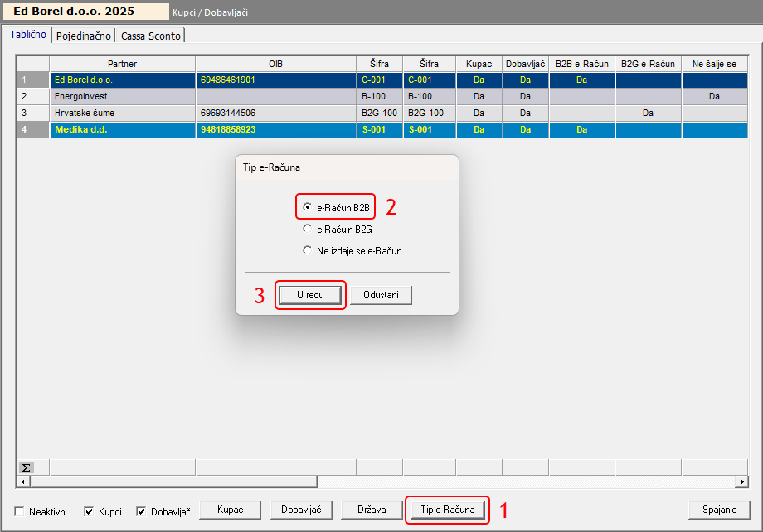
Task: Sort by the Partner column header
Action: pyautogui.click(x=122, y=64)
